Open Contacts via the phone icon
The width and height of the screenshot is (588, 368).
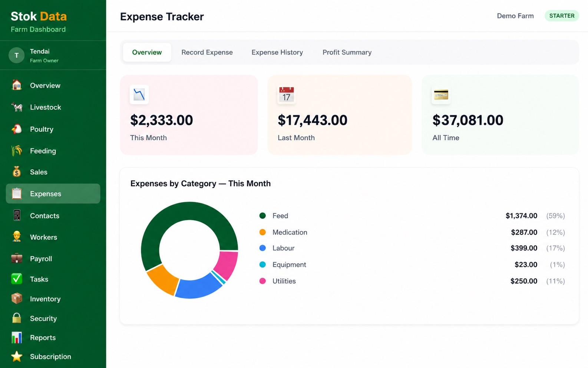click(x=17, y=215)
